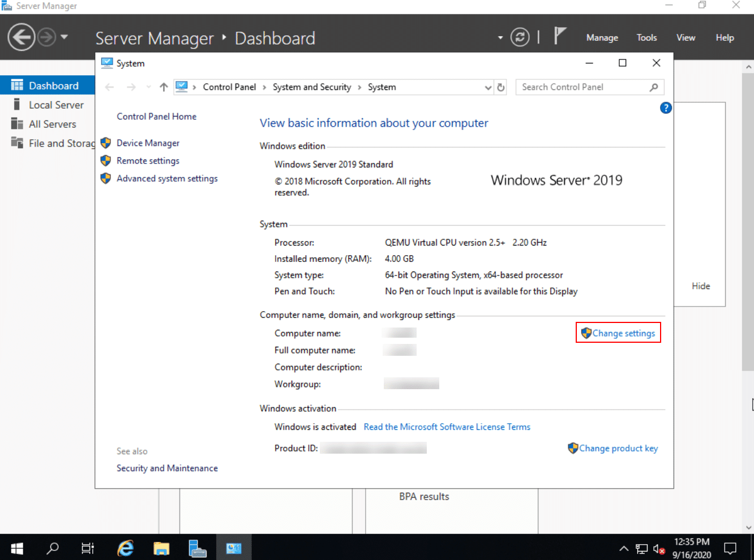This screenshot has width=754, height=560.
Task: Click the Server Manager vertical scrollbar
Action: click(x=748, y=297)
